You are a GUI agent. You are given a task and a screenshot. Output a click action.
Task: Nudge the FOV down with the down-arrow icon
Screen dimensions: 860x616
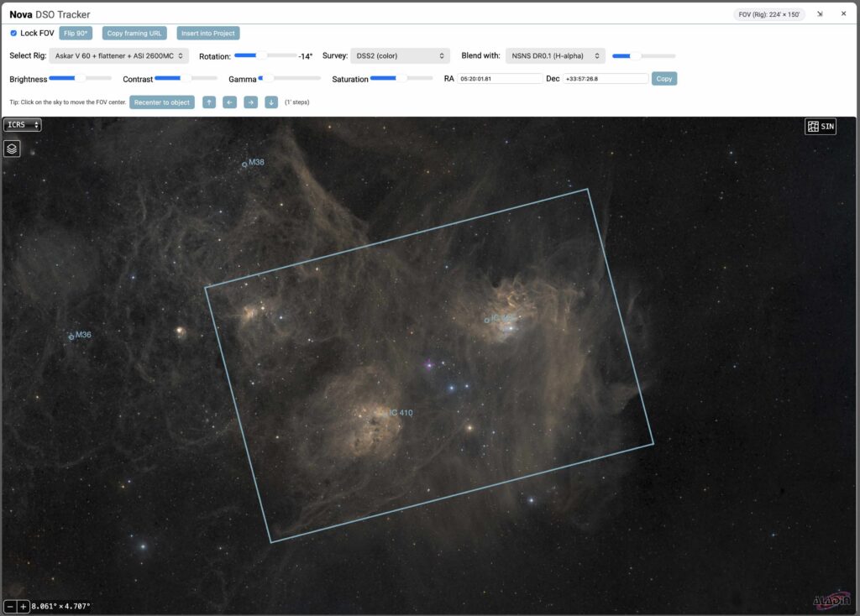[x=271, y=102]
